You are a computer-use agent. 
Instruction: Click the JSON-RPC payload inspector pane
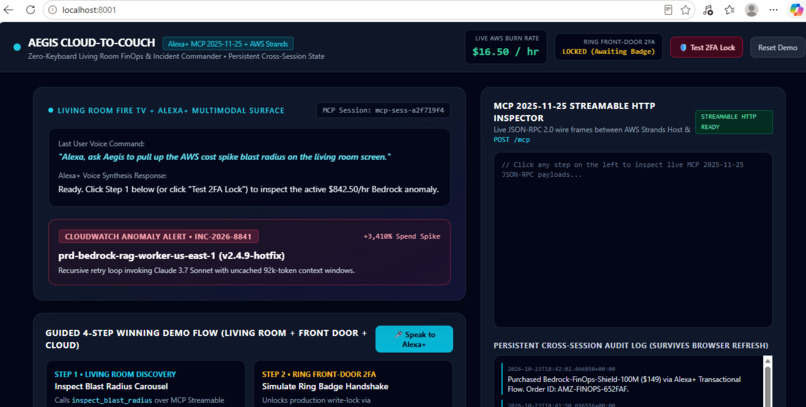(x=633, y=239)
